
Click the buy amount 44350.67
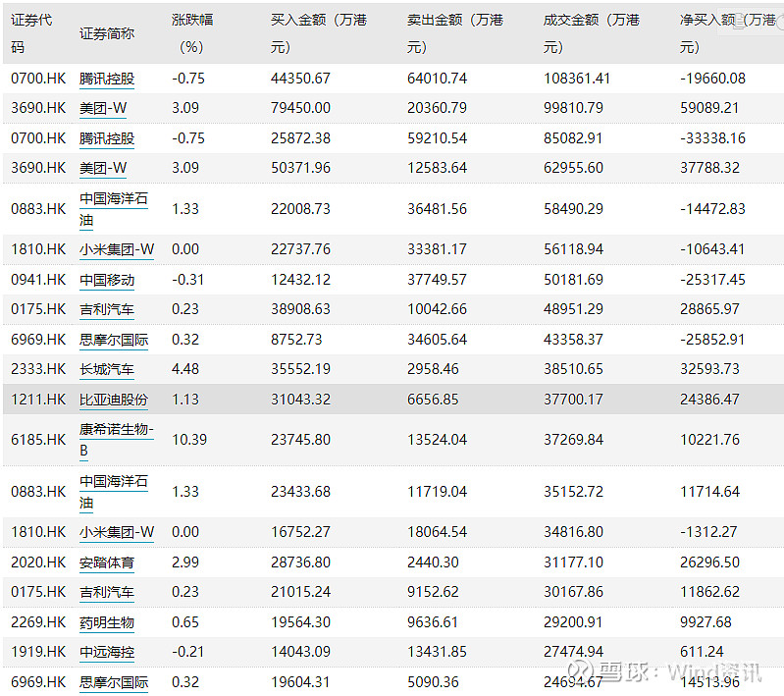tap(300, 79)
